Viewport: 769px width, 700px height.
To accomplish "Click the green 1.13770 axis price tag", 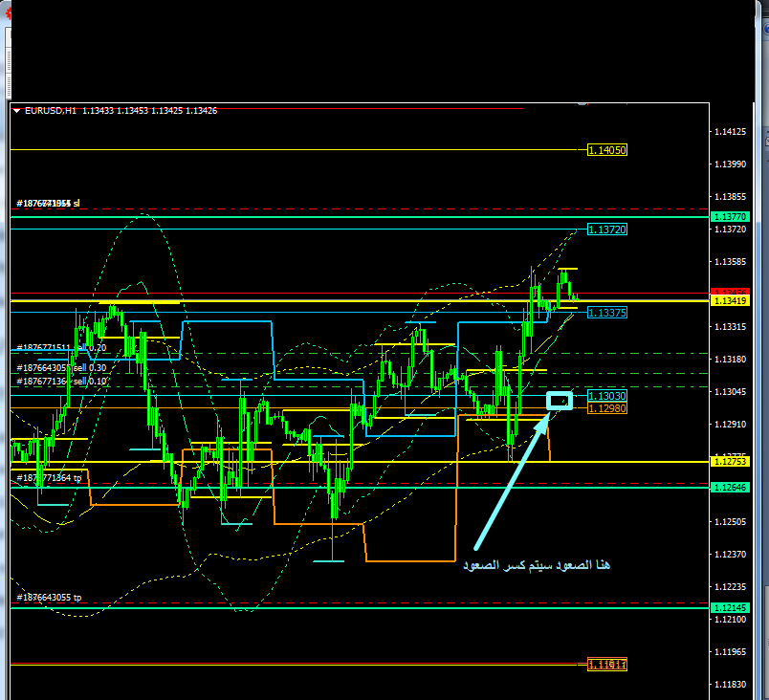I will [x=730, y=217].
